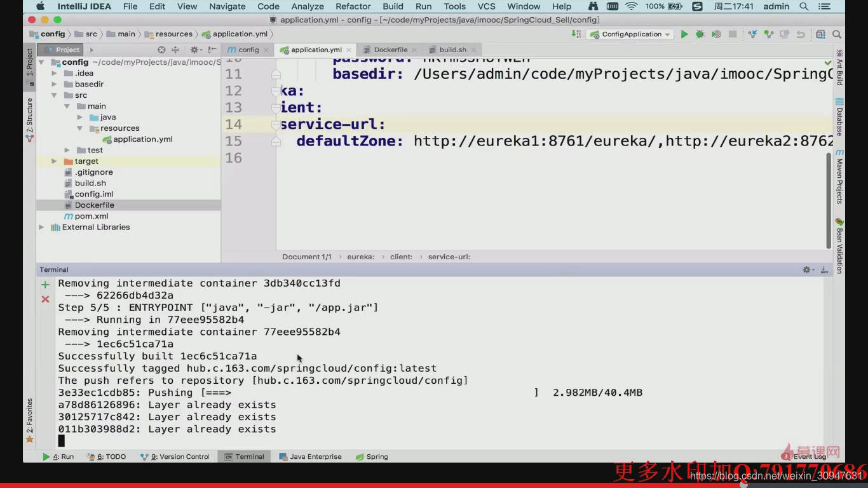Open the Analyze menu

(x=308, y=6)
